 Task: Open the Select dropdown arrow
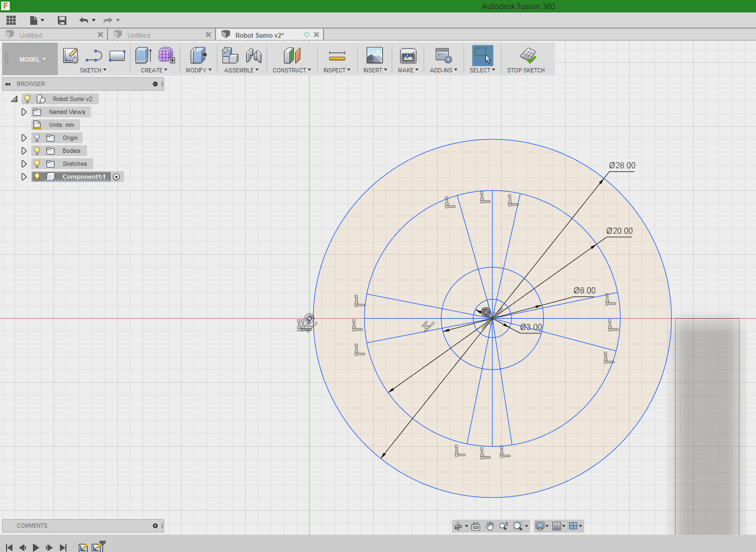point(493,70)
